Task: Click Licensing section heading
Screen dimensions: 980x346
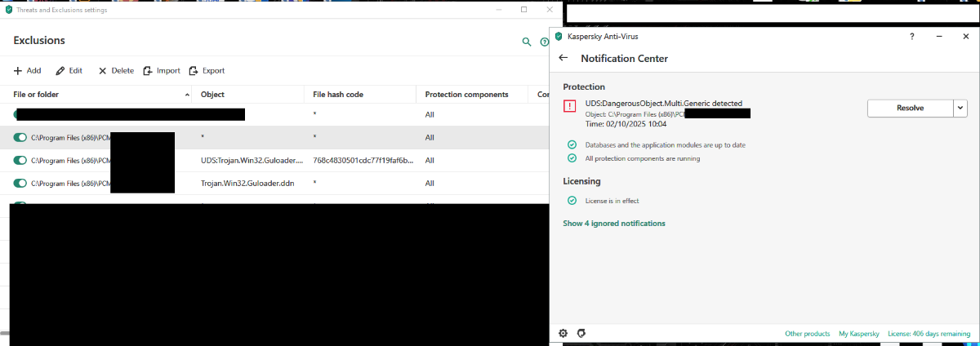Action: pyautogui.click(x=581, y=181)
